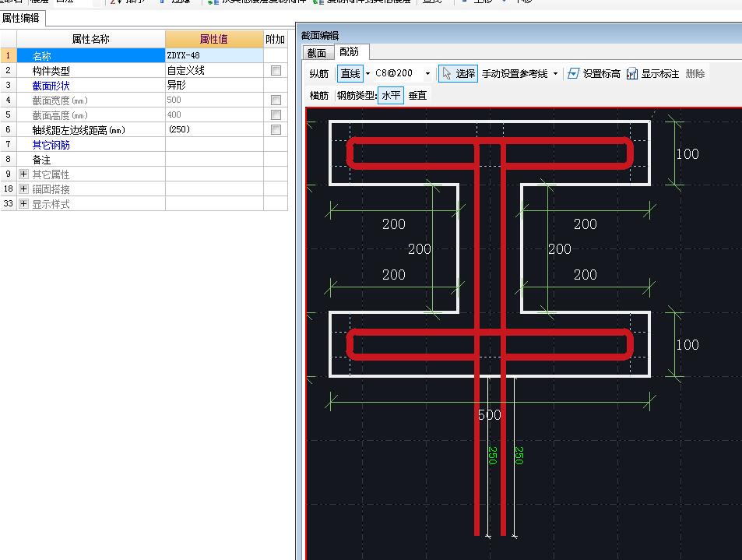
Task: Select the 属性编辑 tab
Action: pyautogui.click(x=23, y=19)
